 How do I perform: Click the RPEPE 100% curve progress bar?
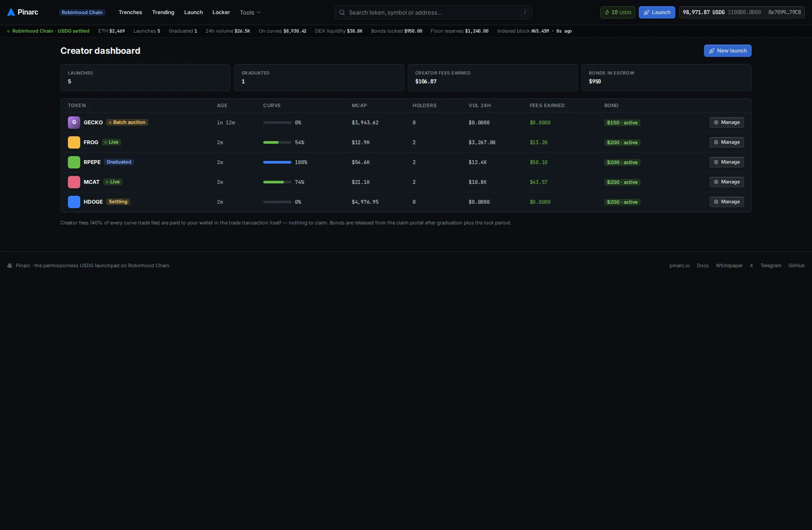point(277,162)
